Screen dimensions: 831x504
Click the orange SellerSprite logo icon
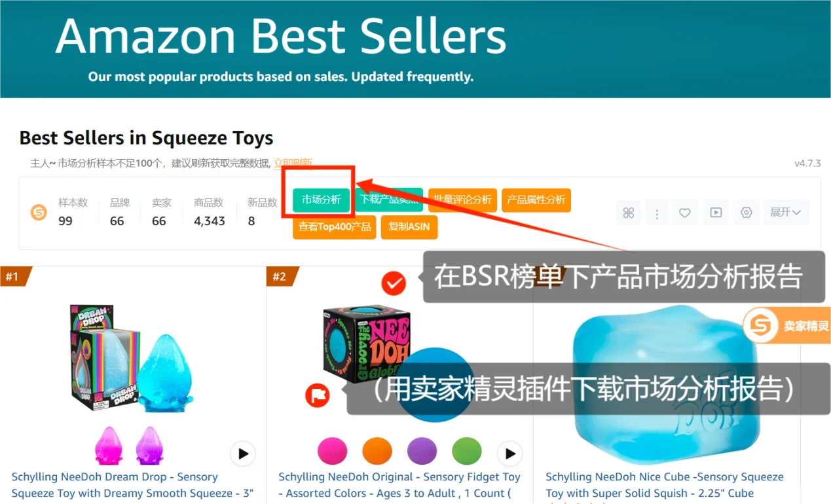point(39,212)
